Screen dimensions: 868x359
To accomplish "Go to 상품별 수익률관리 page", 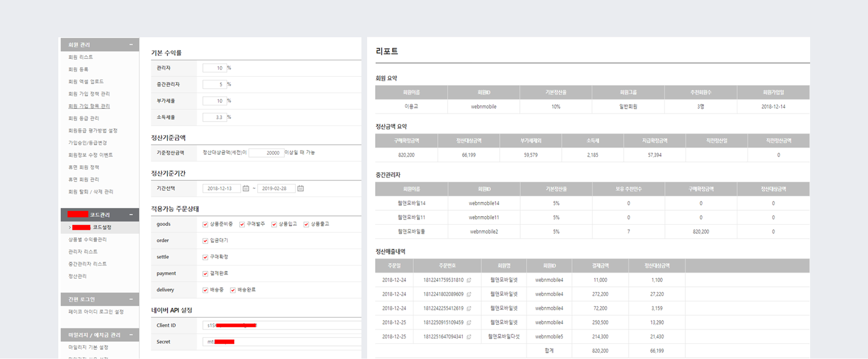I will [x=87, y=239].
